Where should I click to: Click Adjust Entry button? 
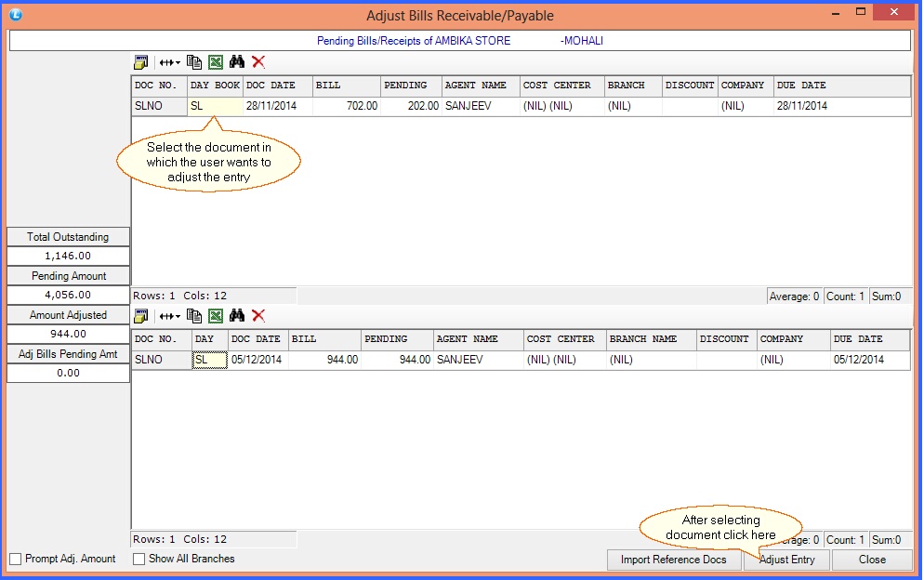pos(786,560)
